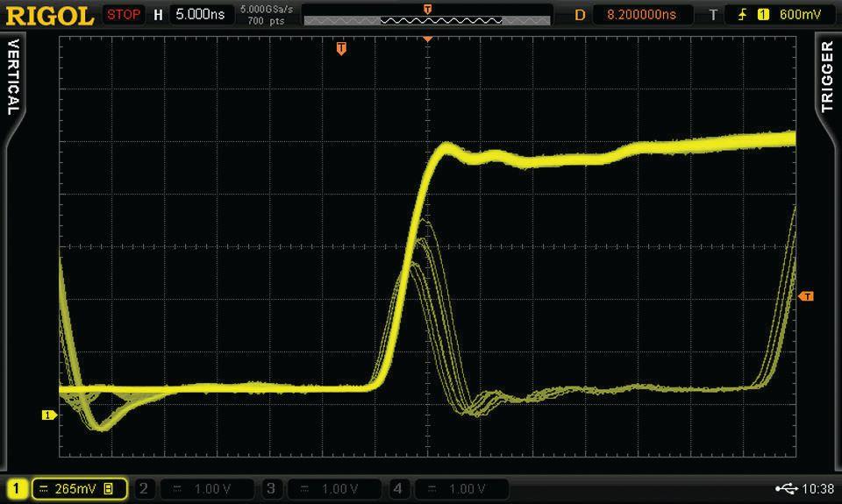Select the horizontal timebase 5.000ns value
Image resolution: width=842 pixels, height=504 pixels.
[x=200, y=15]
